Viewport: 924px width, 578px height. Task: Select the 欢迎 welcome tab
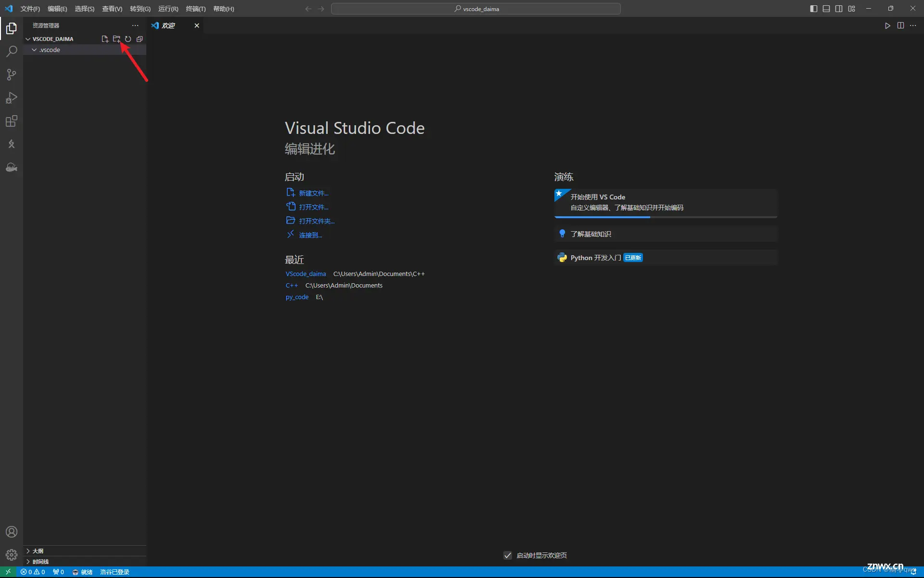click(168, 26)
